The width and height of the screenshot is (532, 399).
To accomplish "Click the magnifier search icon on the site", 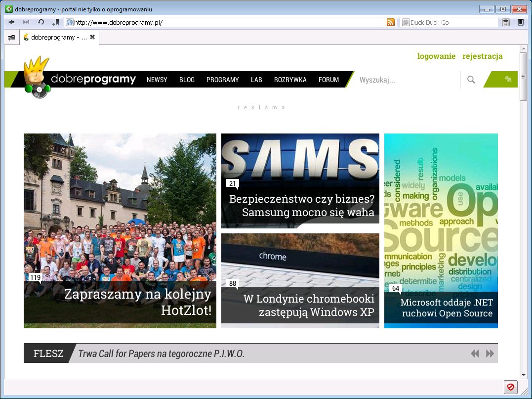I will coord(471,80).
